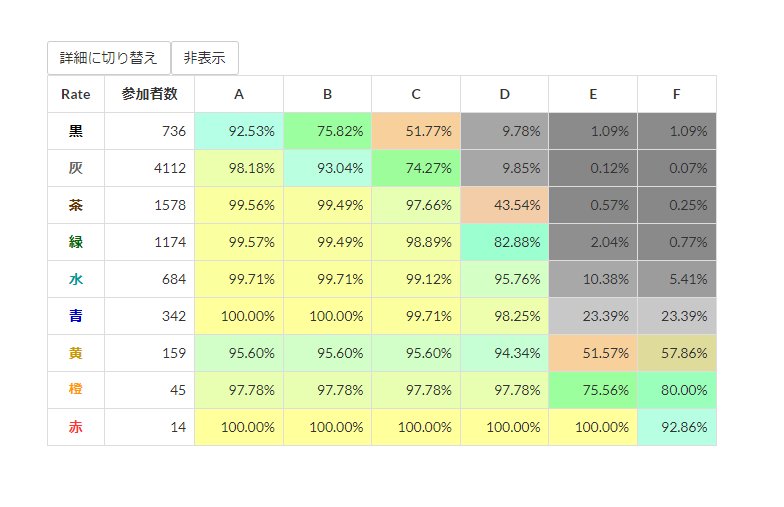Click the 5.41% cell
Image resolution: width=784 pixels, height=507 pixels.
(x=677, y=279)
